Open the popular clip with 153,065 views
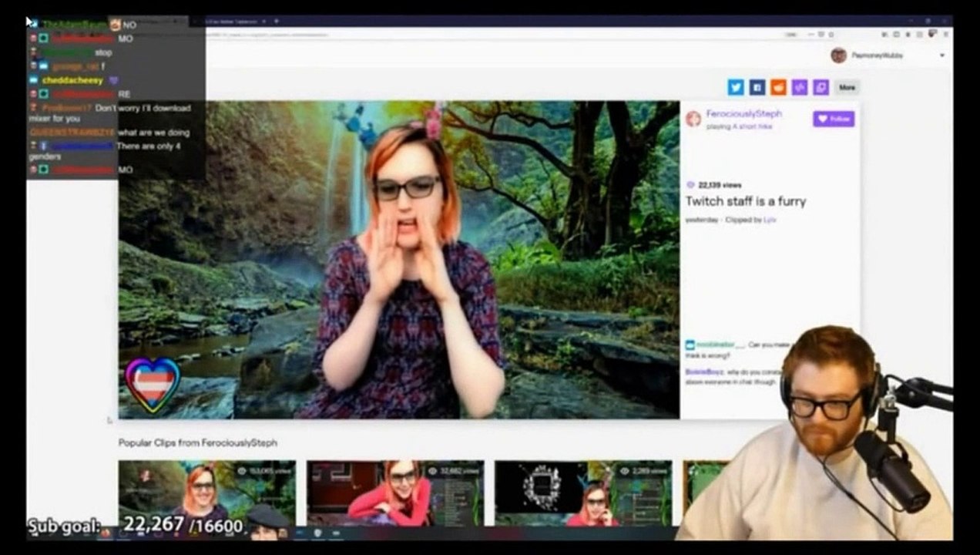The image size is (980, 555). click(206, 493)
